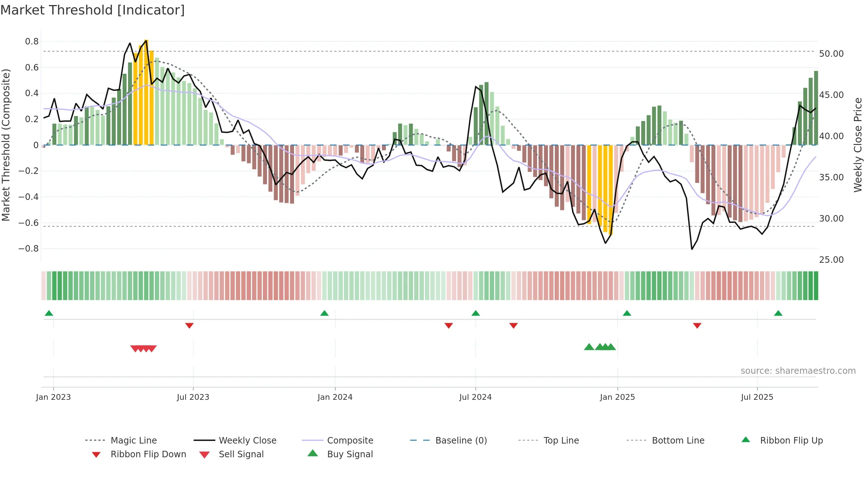Toggle the Top Line legend entry
Screen dimensions: 868x488
tap(549, 440)
